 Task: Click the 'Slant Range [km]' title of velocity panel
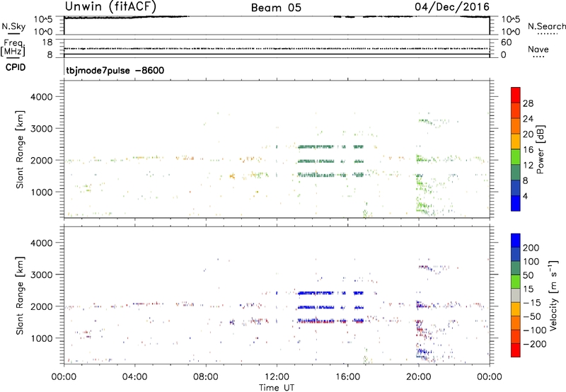pyautogui.click(x=20, y=295)
